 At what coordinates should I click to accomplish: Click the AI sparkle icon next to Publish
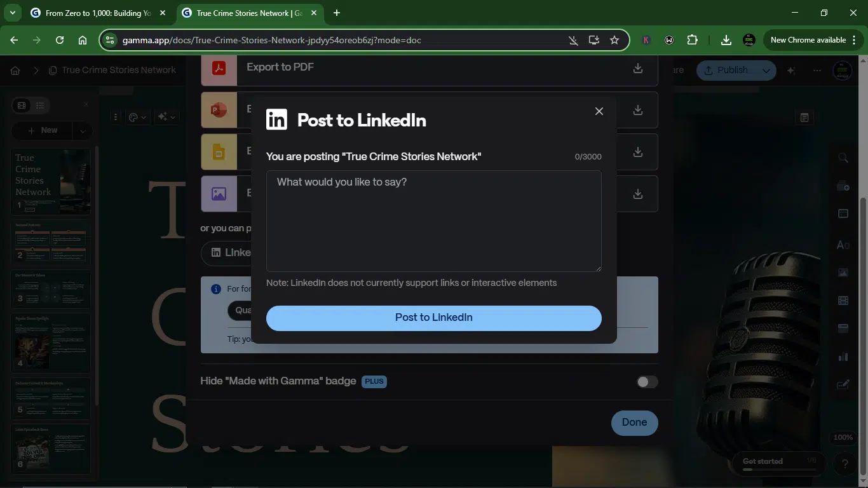(792, 71)
